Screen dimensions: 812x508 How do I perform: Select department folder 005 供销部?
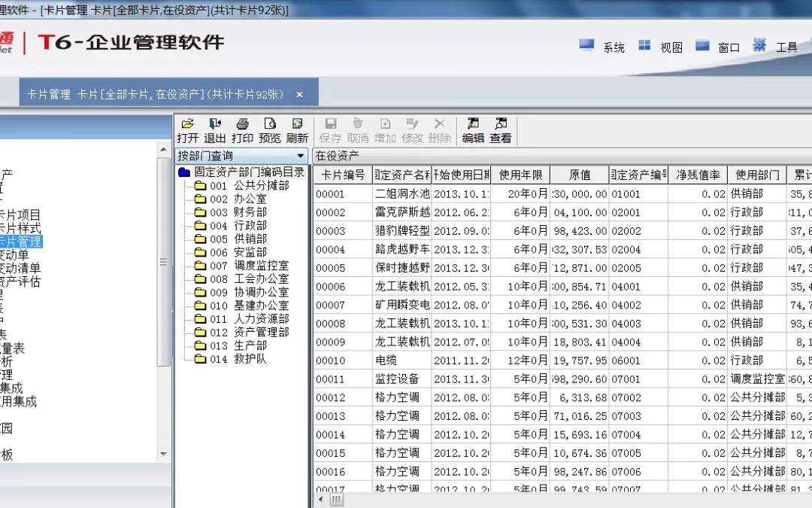point(231,239)
